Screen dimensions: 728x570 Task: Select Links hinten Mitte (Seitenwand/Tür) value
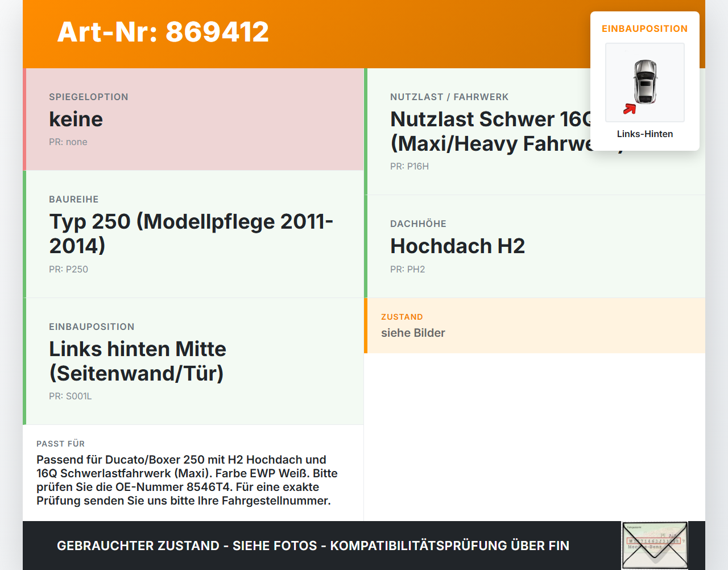pyautogui.click(x=138, y=361)
